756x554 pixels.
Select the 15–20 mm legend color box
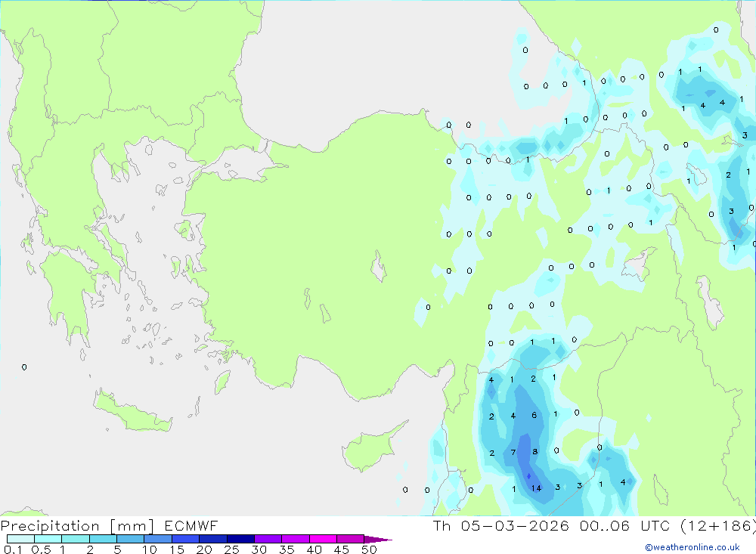pos(185,539)
